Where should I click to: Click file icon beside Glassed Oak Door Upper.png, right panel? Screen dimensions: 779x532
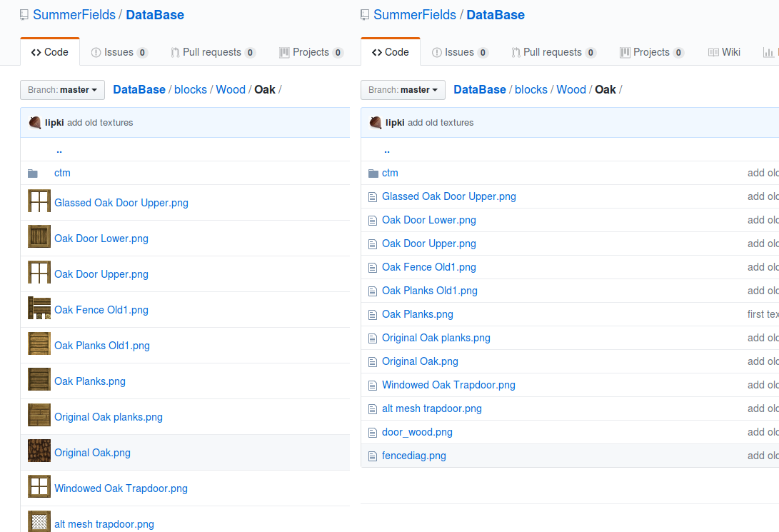(x=373, y=197)
